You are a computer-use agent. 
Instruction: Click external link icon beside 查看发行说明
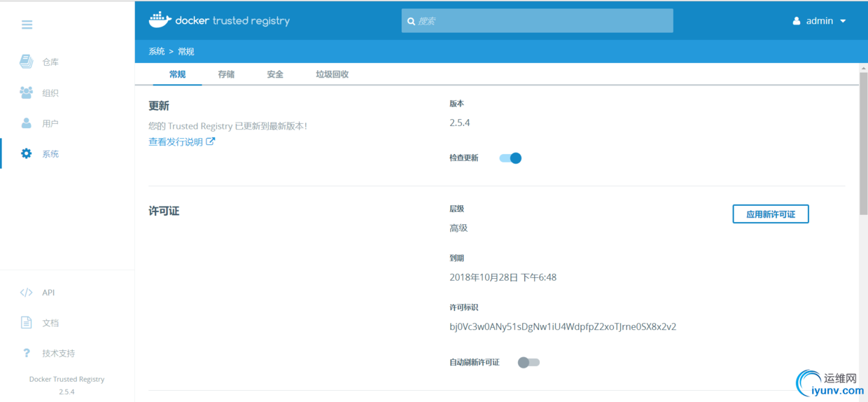point(211,141)
